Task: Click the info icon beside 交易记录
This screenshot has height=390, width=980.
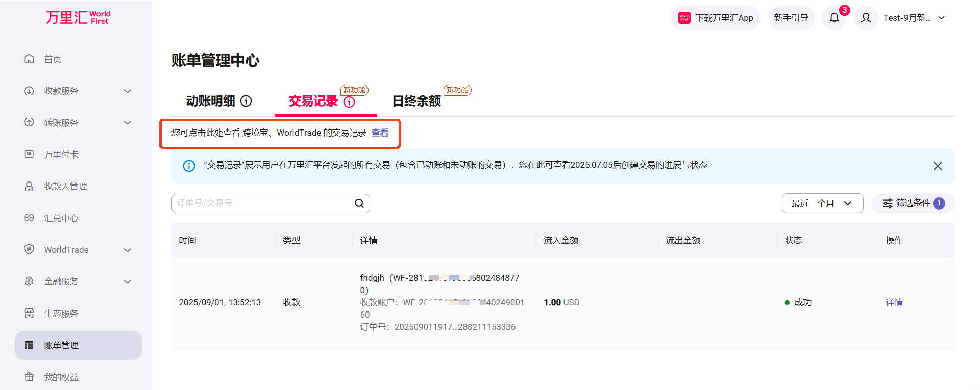Action: [349, 102]
